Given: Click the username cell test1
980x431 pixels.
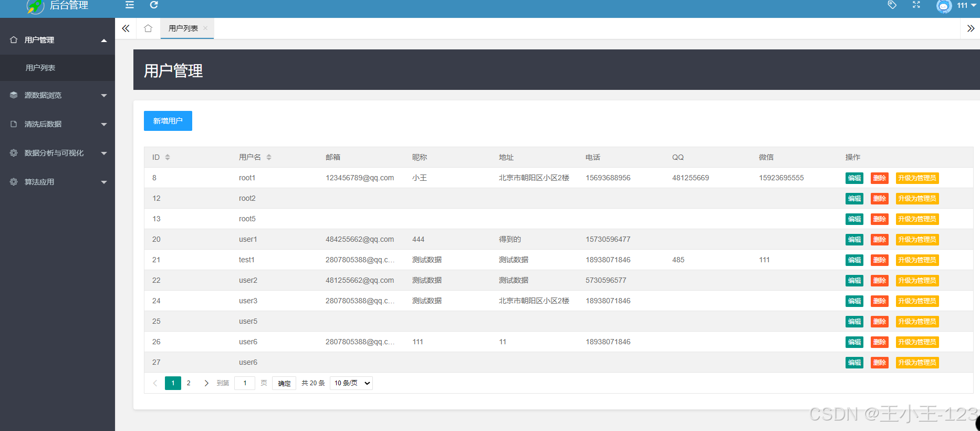Looking at the screenshot, I should (247, 260).
